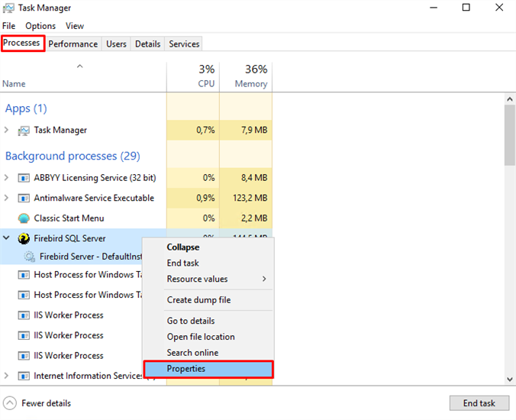Click the Classic Start Menu shell icon

click(24, 218)
